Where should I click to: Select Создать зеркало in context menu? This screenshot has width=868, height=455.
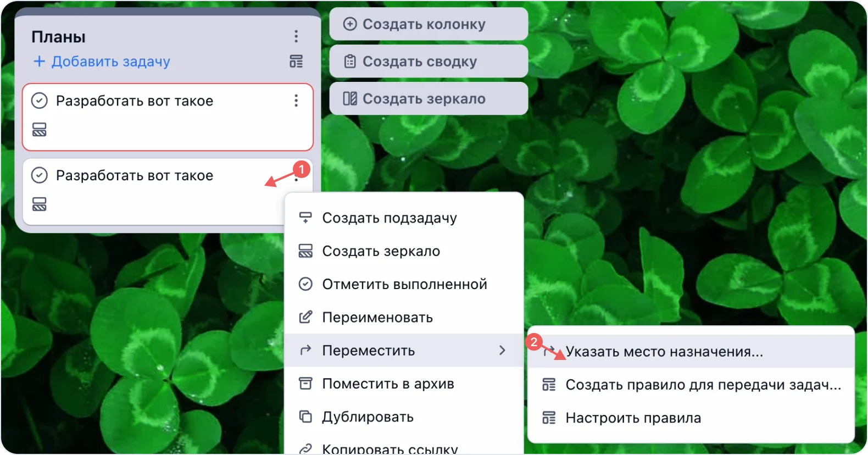[404, 251]
